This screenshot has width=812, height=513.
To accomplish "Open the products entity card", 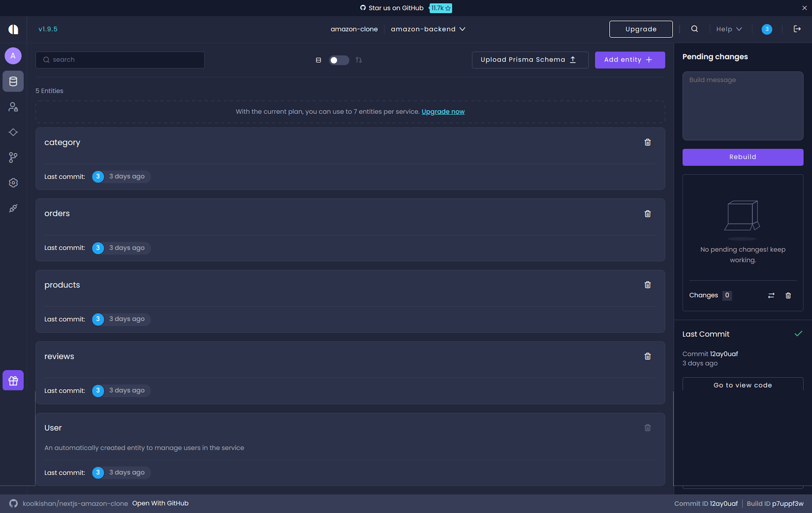I will point(62,285).
